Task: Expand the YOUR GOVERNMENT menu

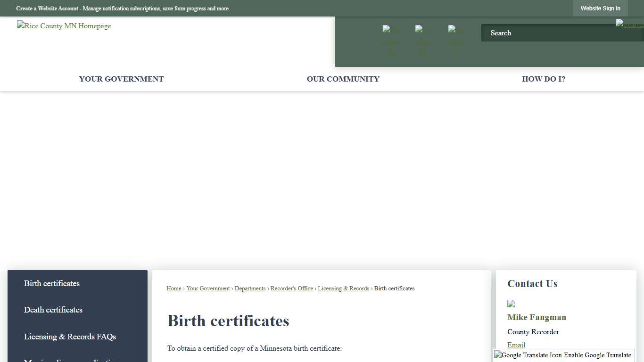Action: (x=121, y=79)
